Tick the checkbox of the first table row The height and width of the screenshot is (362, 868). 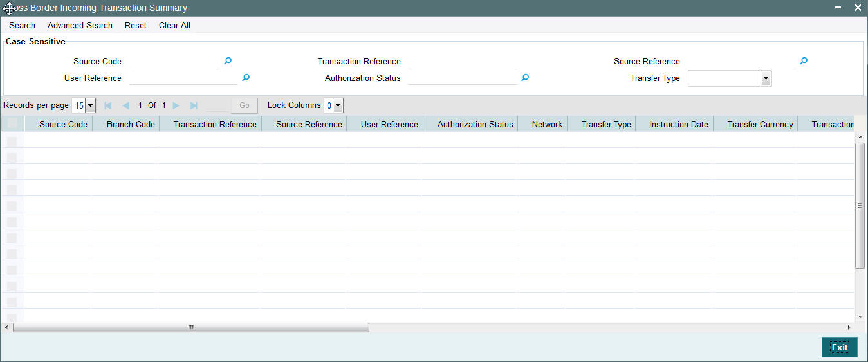click(12, 141)
